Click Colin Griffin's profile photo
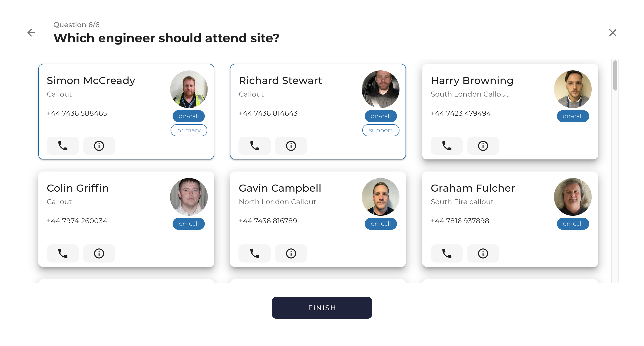The height and width of the screenshot is (346, 644). coord(189,197)
